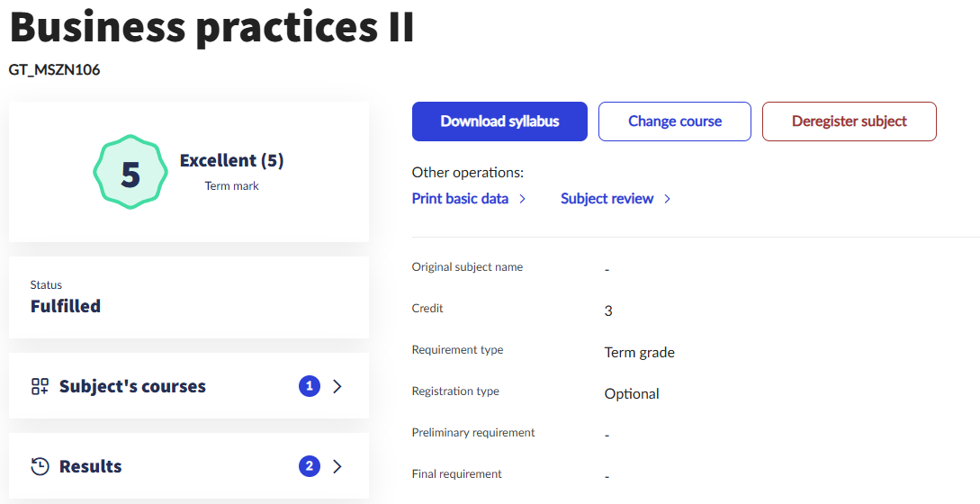Open the Subject review link
This screenshot has width=980, height=504.
point(607,199)
